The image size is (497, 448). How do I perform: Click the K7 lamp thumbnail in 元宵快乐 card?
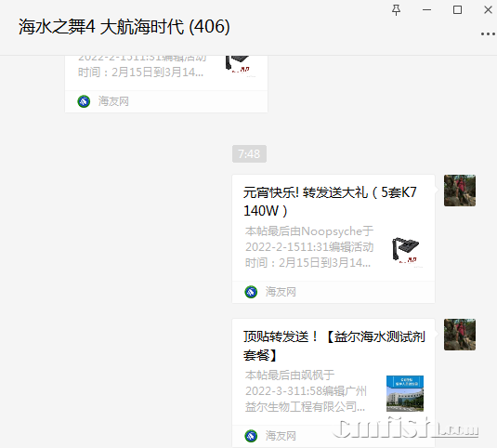tap(406, 250)
